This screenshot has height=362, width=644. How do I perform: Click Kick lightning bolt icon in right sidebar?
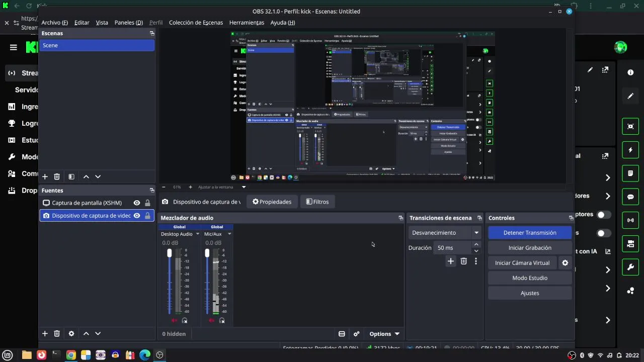(630, 150)
